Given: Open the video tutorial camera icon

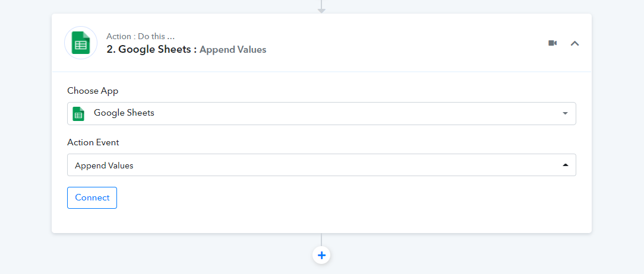Looking at the screenshot, I should [553, 43].
